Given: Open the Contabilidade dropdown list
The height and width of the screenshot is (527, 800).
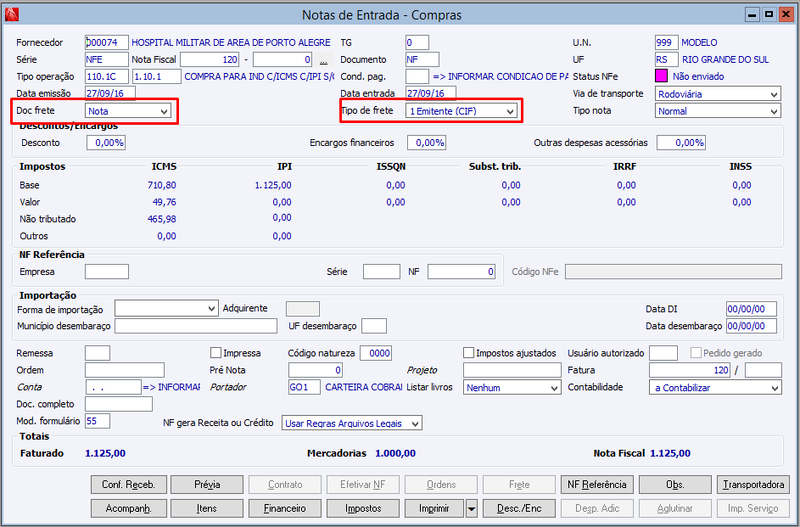Looking at the screenshot, I should click(x=715, y=388).
